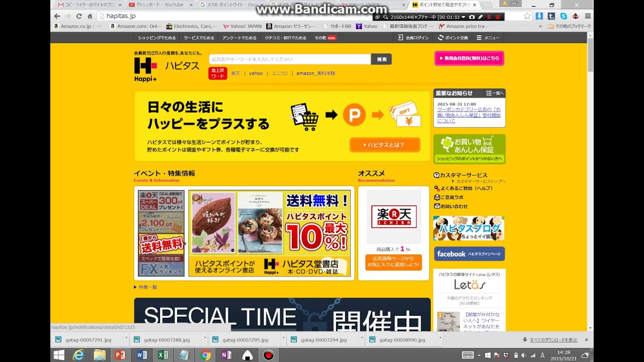Click the Bandicam camera screenshot icon

point(471,17)
